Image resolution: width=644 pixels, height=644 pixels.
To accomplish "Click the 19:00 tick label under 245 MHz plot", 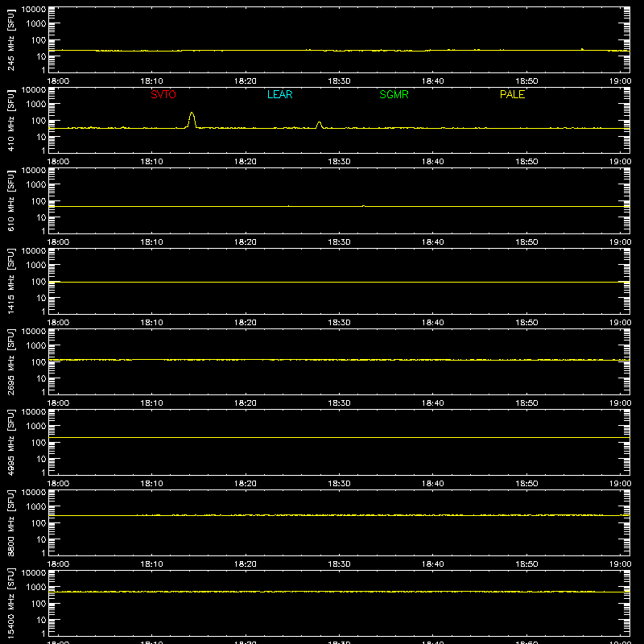I will click(620, 81).
